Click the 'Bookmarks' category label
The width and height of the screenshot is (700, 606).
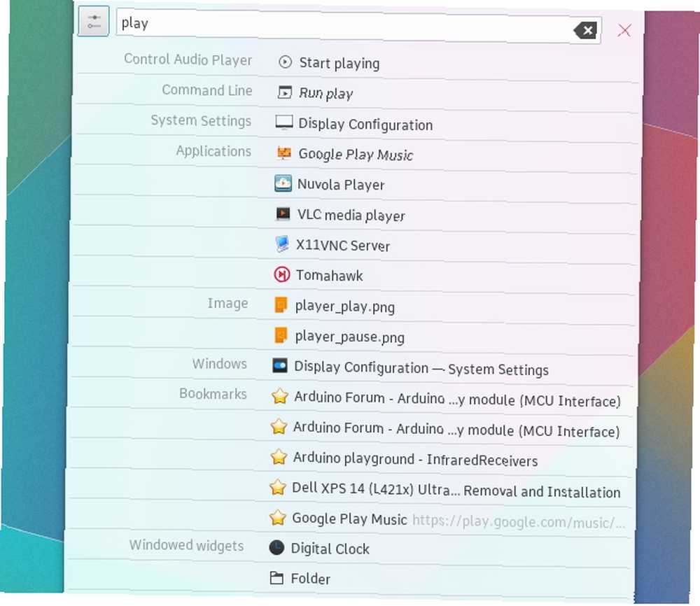click(x=213, y=393)
